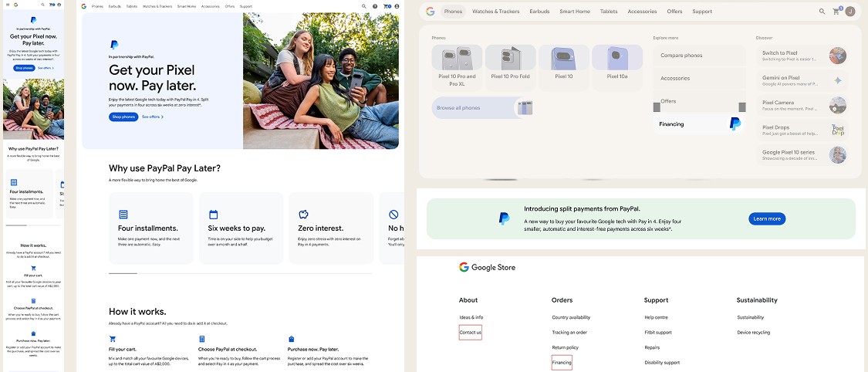The image size is (868, 372).
Task: Tap the Shop phones button in the mobile view
Action: coord(25,68)
